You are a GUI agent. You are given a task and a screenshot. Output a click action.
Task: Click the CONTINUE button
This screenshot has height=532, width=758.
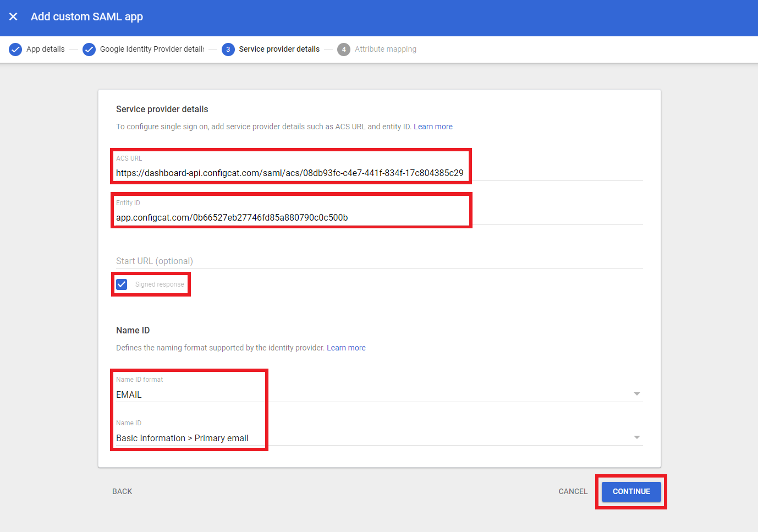(630, 491)
